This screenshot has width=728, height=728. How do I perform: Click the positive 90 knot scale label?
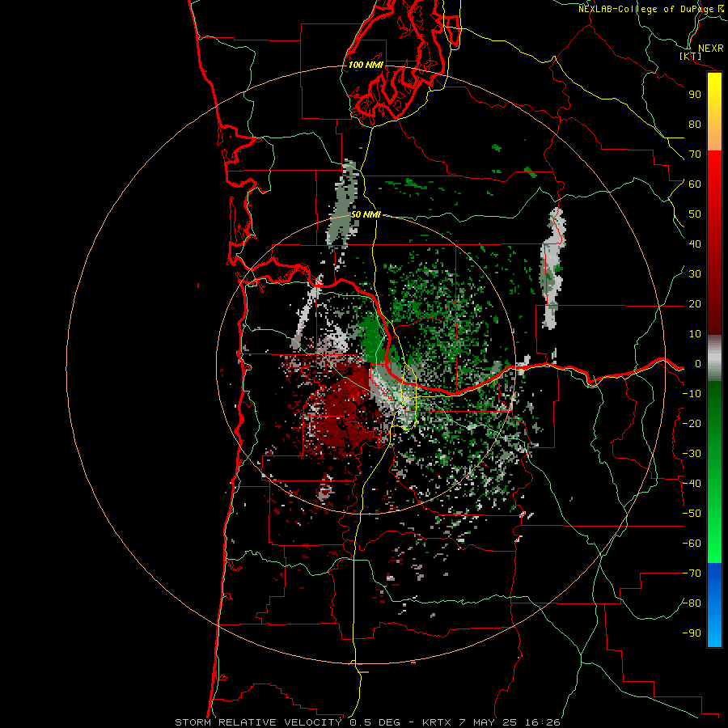[x=695, y=95]
